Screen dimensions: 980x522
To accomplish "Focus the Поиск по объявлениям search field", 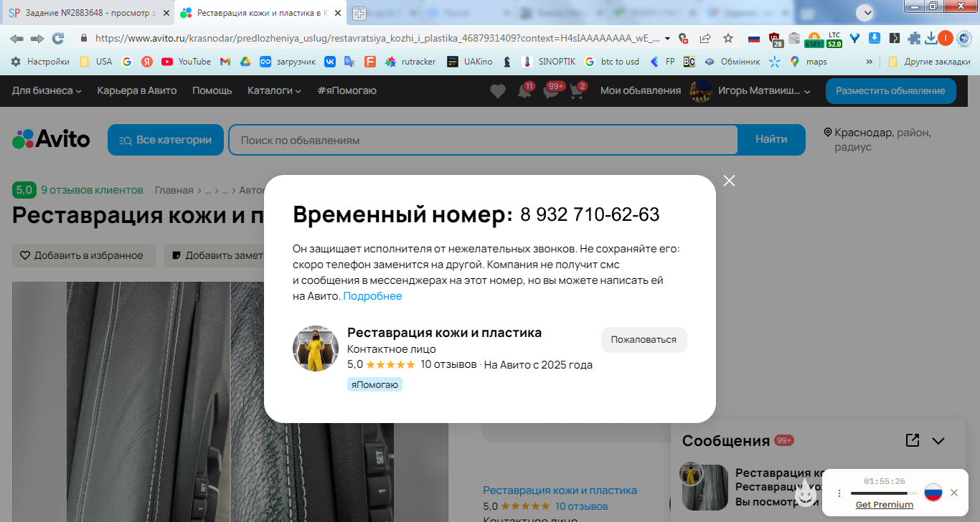I will [x=483, y=140].
